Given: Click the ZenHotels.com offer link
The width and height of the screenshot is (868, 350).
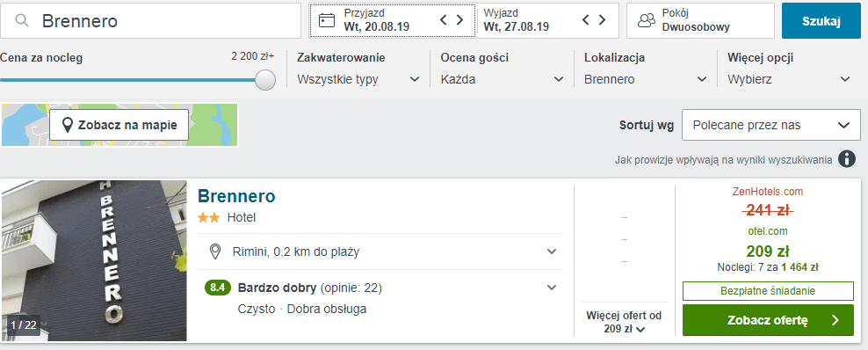Looking at the screenshot, I should [x=767, y=192].
